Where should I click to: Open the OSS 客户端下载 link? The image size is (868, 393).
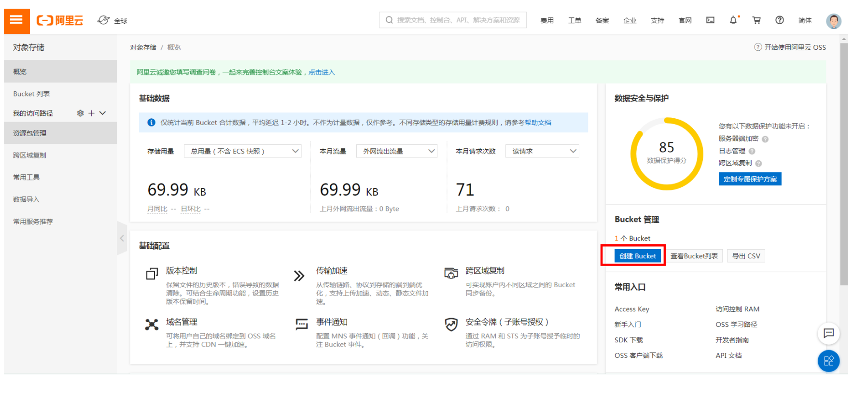[x=638, y=355]
